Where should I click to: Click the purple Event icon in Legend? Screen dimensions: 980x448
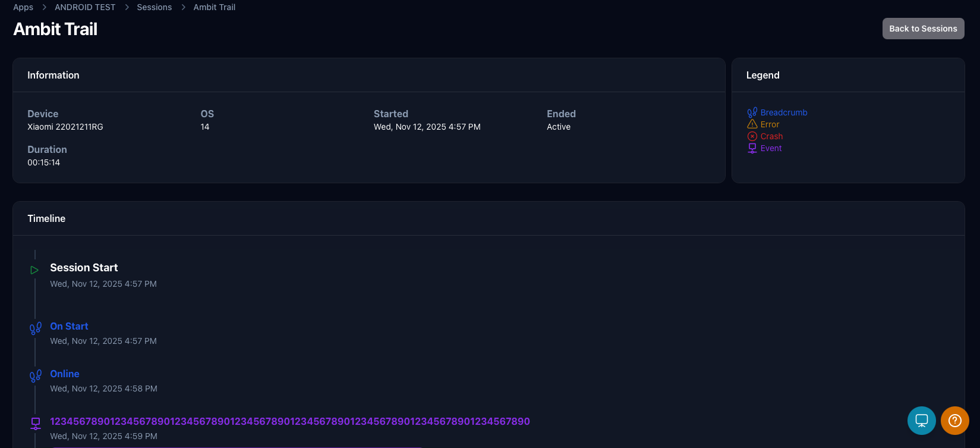point(752,148)
